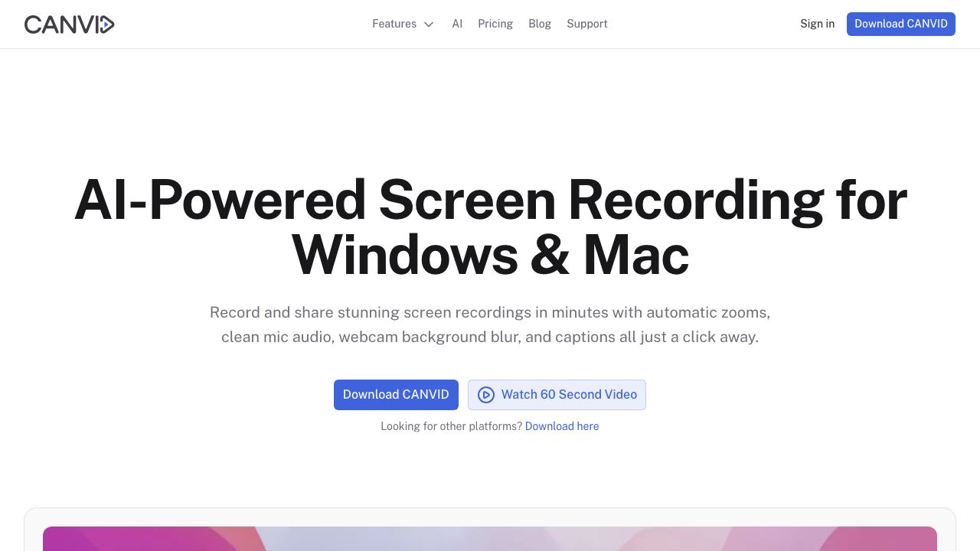This screenshot has width=980, height=551.
Task: Click the 'Record and share stunning' paragraph
Action: tap(490, 324)
